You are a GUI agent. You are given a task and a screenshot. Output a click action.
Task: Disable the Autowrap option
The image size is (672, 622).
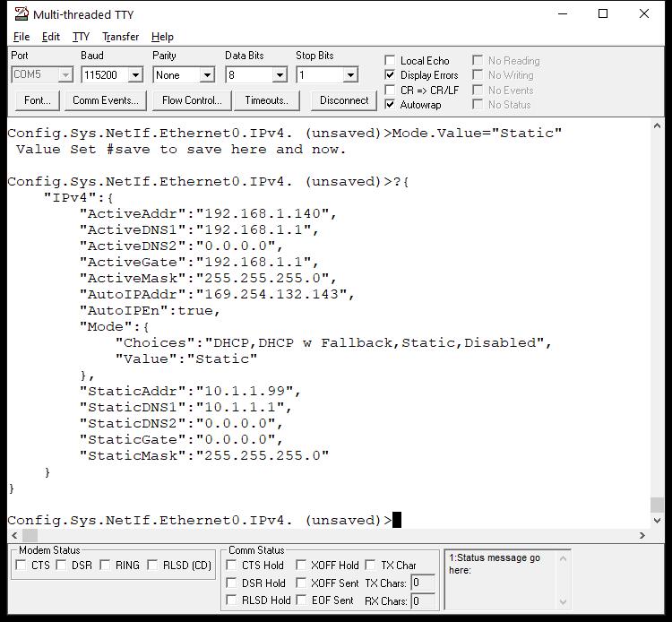pyautogui.click(x=390, y=104)
